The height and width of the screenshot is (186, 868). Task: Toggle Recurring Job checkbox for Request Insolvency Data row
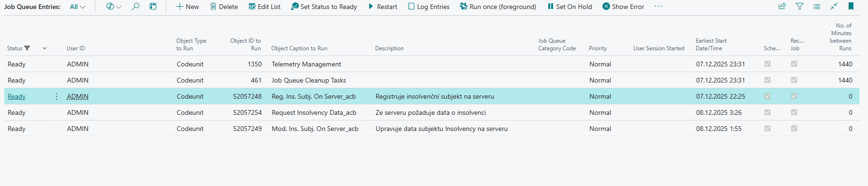point(794,112)
